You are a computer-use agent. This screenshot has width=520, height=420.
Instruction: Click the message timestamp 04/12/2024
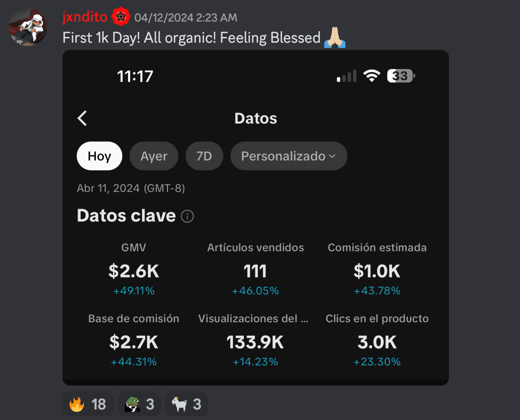186,18
